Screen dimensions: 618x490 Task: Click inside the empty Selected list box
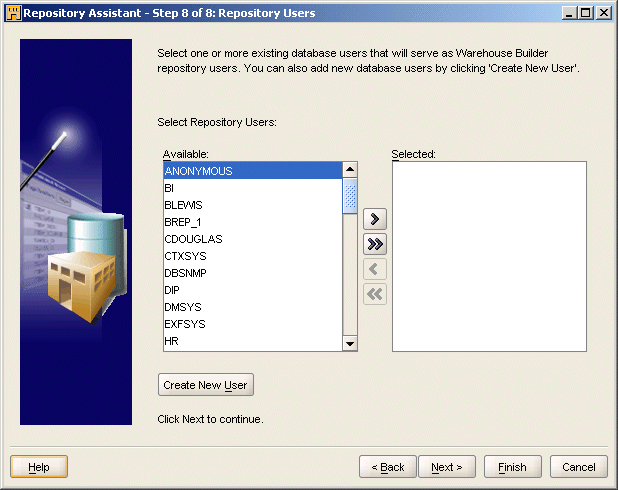(489, 256)
